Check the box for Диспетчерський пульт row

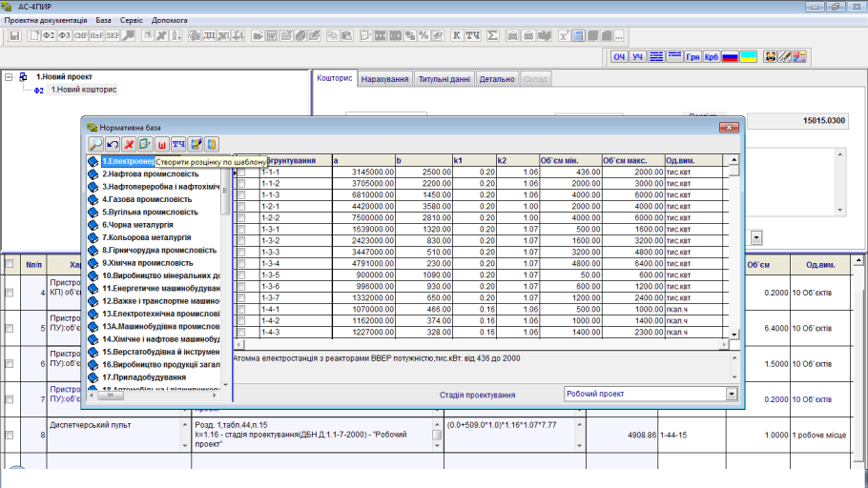point(10,435)
